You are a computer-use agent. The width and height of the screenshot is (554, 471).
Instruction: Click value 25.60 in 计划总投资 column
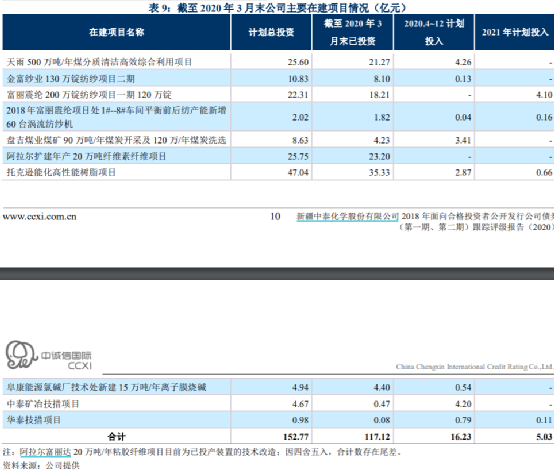[x=298, y=62]
